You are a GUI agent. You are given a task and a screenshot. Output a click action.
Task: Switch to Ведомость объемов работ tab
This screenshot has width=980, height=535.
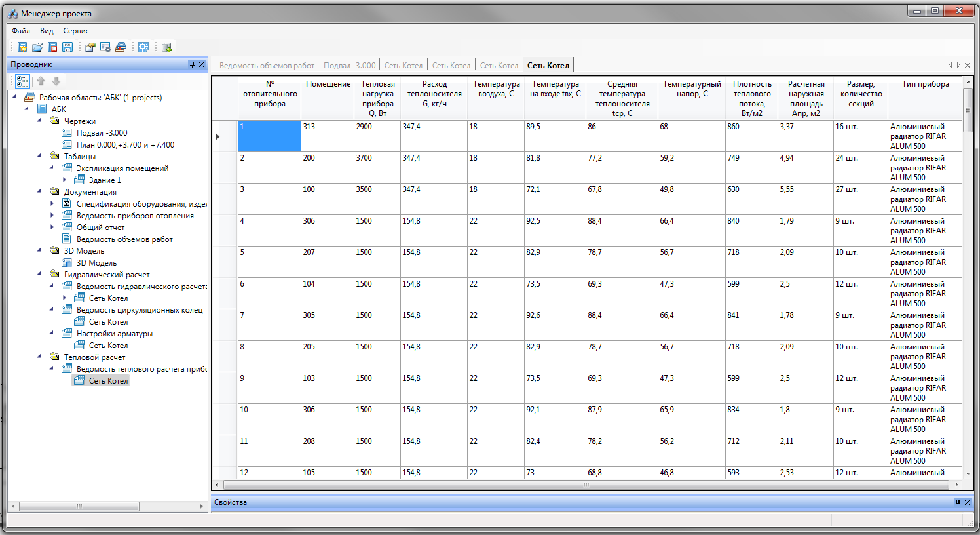[x=267, y=66]
